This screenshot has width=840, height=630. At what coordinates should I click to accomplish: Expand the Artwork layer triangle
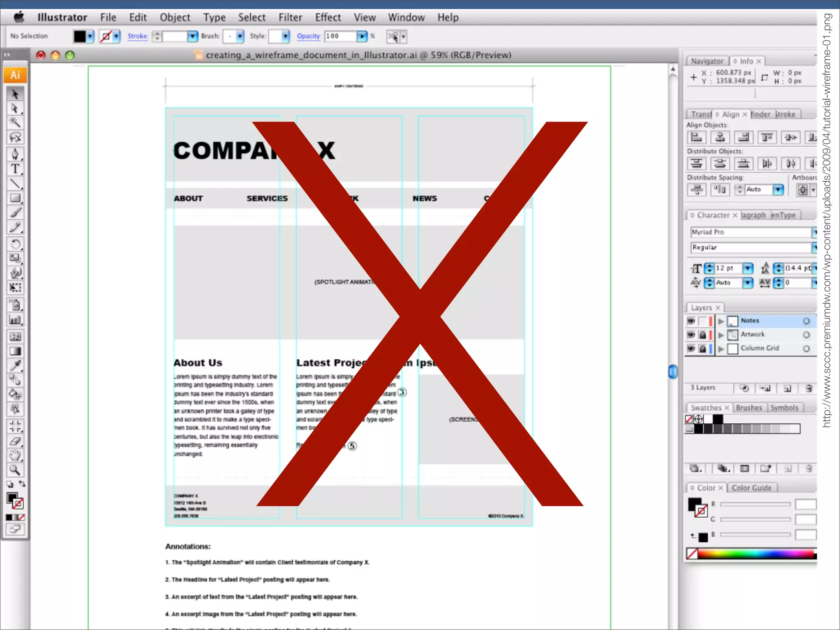click(x=721, y=335)
